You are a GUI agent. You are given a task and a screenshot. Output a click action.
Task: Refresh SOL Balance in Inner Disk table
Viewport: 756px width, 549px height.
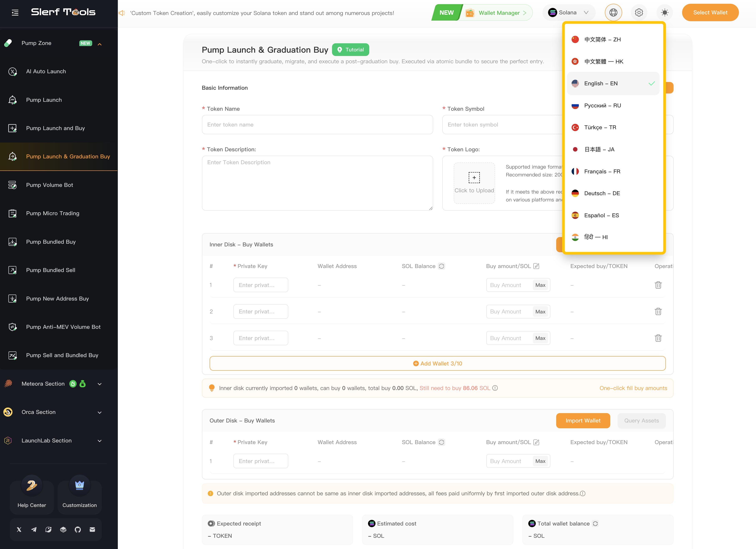[441, 266]
